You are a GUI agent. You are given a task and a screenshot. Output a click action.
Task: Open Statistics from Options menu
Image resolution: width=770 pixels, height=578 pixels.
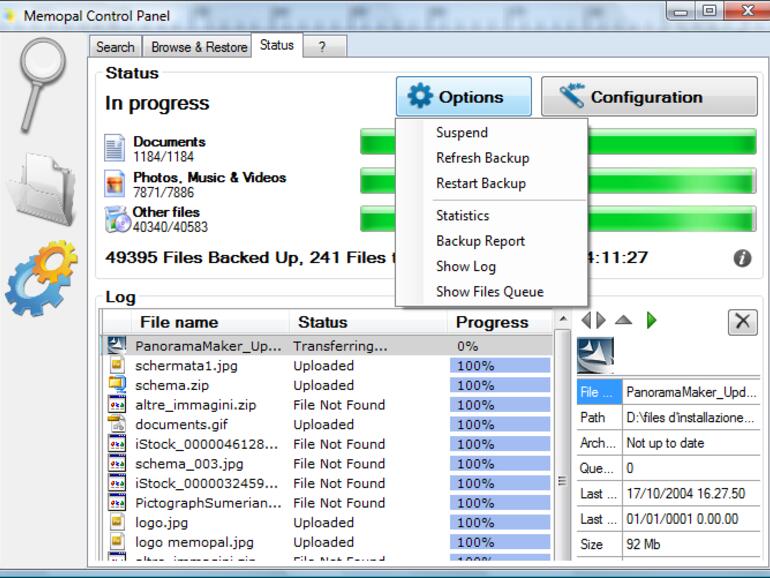tap(463, 216)
